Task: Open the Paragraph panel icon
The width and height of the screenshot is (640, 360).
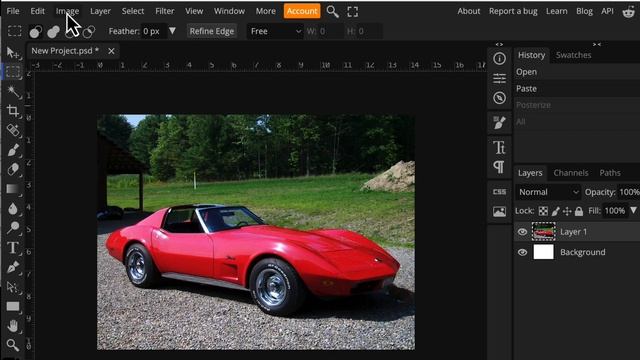Action: coord(499,167)
